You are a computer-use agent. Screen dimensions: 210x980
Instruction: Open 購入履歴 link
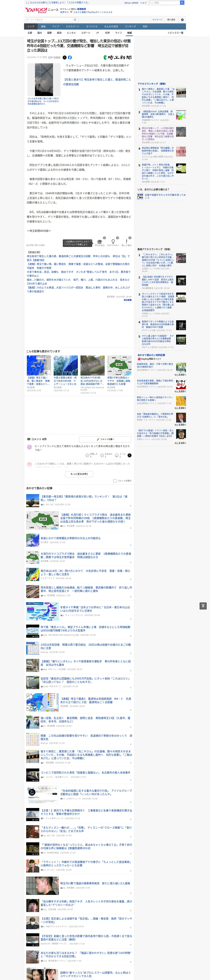(x=171, y=20)
